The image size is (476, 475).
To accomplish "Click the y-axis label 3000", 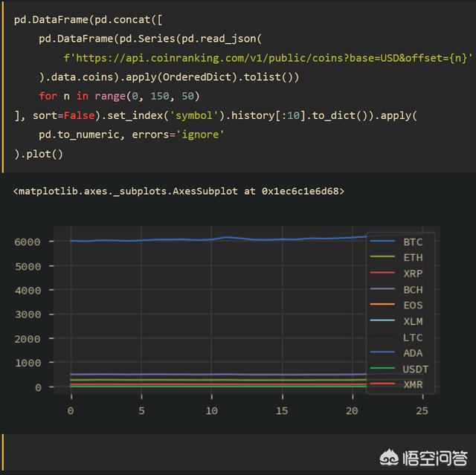I will pos(28,314).
